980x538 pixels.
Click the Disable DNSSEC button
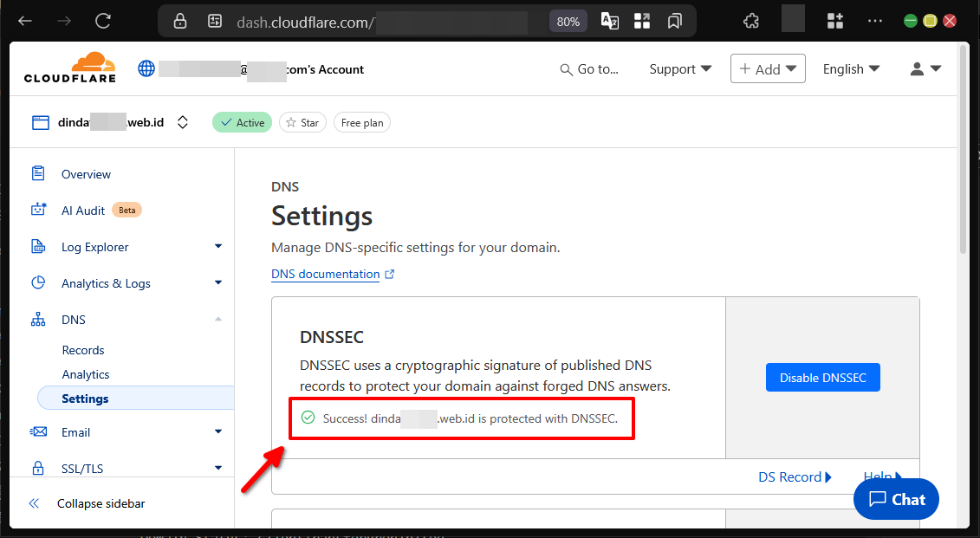tap(822, 378)
